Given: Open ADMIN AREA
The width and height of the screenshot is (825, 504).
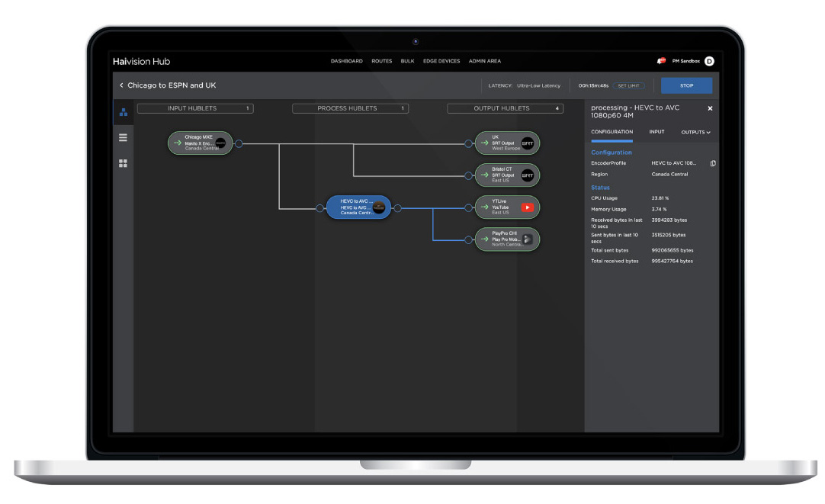Looking at the screenshot, I should (x=485, y=61).
